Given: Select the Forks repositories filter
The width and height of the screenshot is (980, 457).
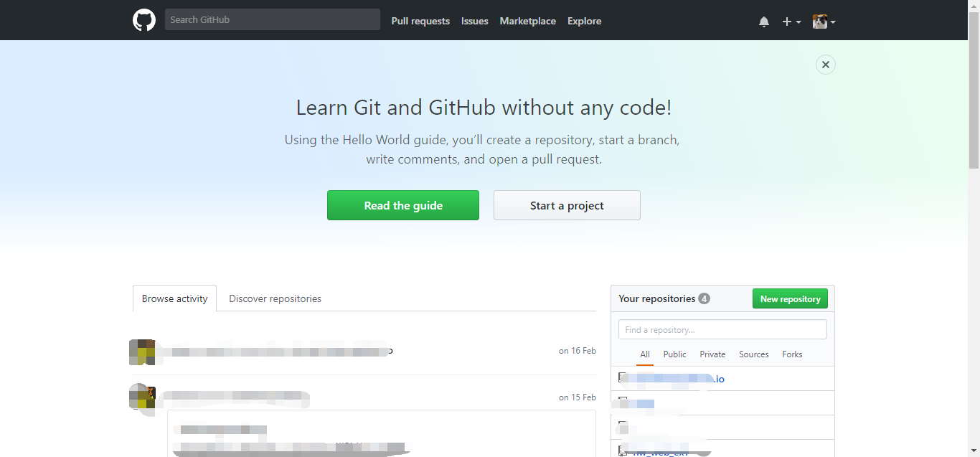Looking at the screenshot, I should tap(792, 354).
